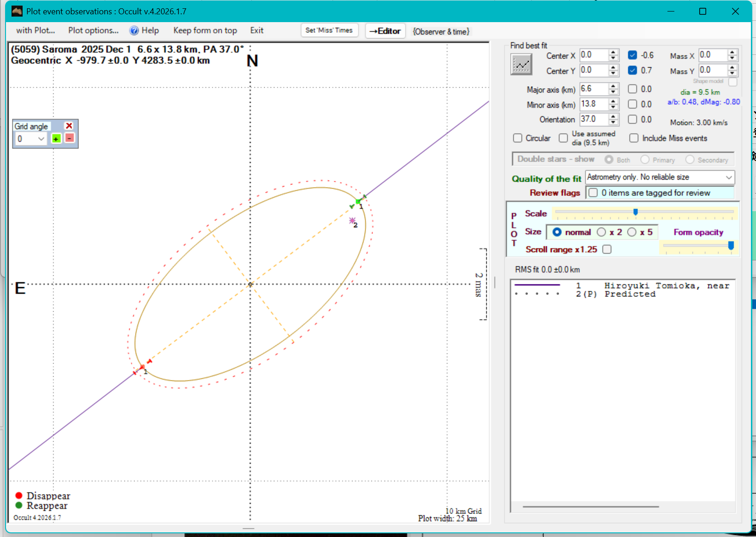
Task: Open the with Plot... menu
Action: click(x=36, y=30)
